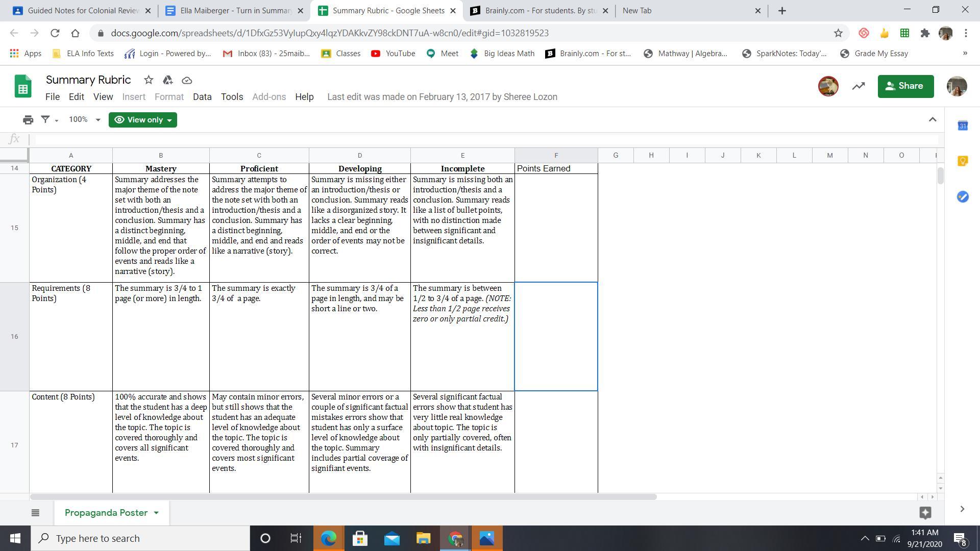
Task: Click the move to Drive folder icon
Action: click(x=167, y=80)
